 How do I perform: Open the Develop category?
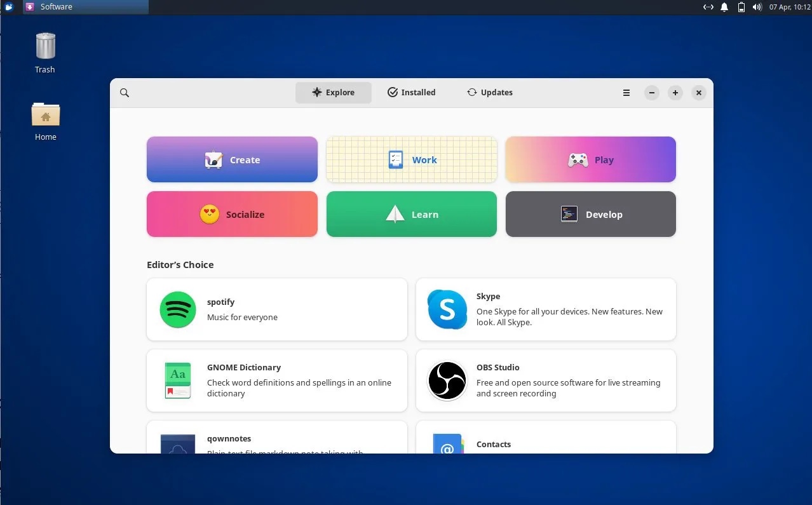tap(590, 214)
